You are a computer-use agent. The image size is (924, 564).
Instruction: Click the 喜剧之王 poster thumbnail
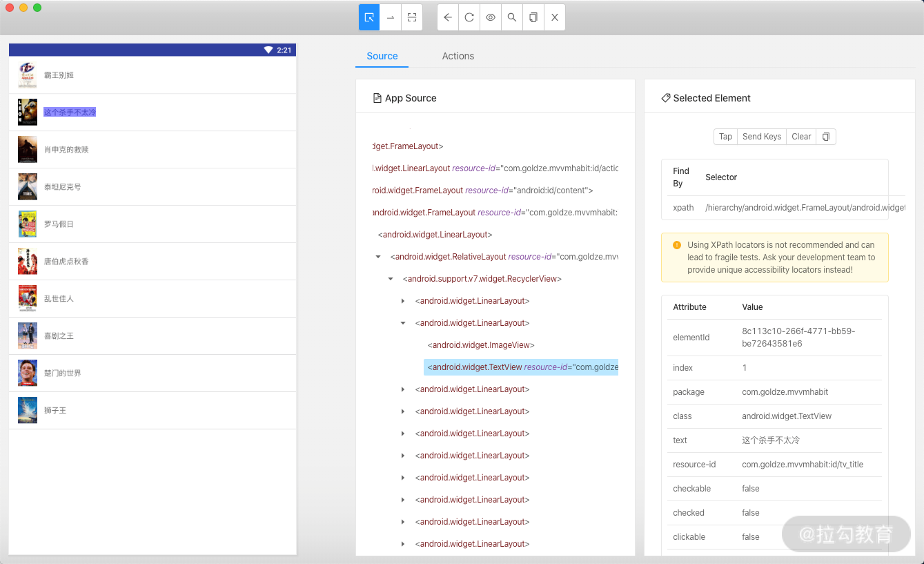point(28,336)
